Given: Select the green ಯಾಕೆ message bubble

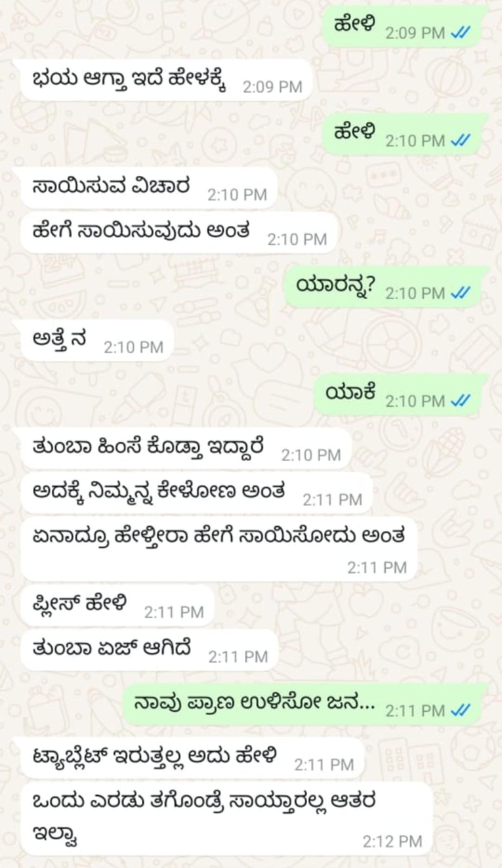Looking at the screenshot, I should point(401,394).
